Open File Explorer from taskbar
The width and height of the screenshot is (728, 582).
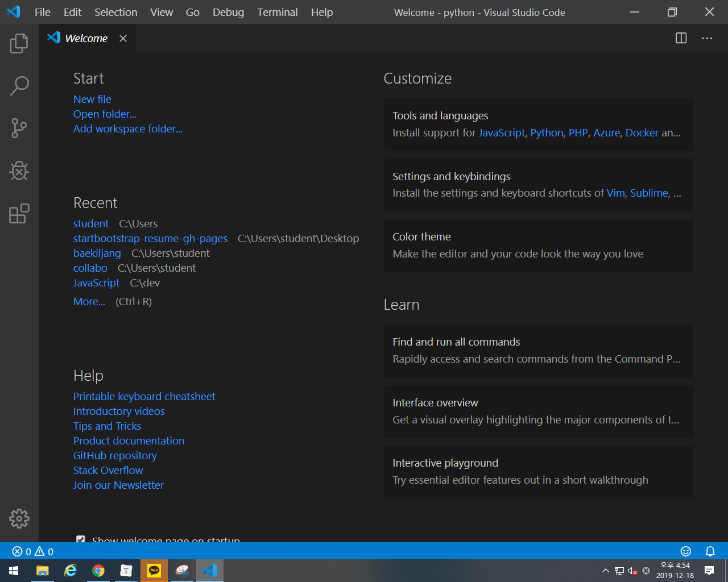[43, 571]
